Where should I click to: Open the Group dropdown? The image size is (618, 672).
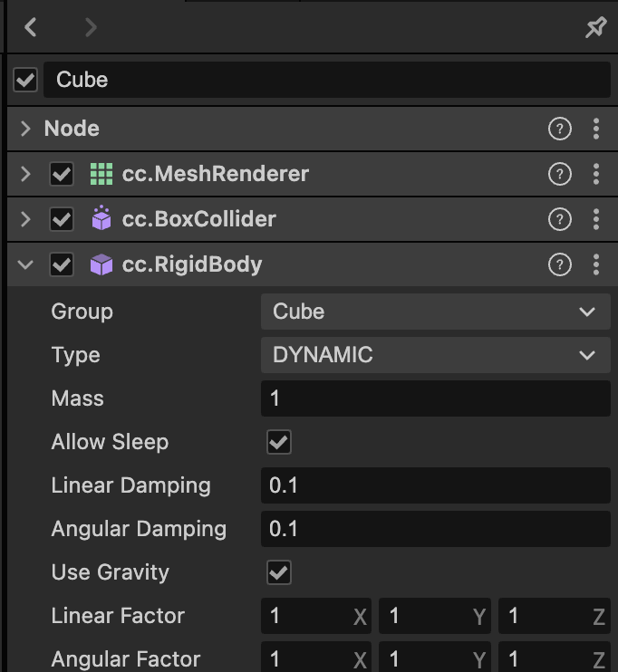point(435,312)
